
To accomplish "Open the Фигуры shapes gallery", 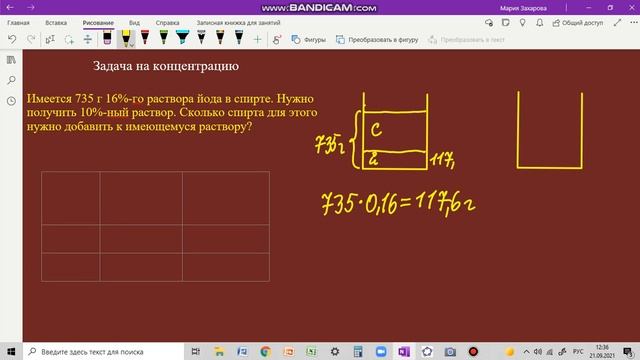I will click(x=309, y=40).
